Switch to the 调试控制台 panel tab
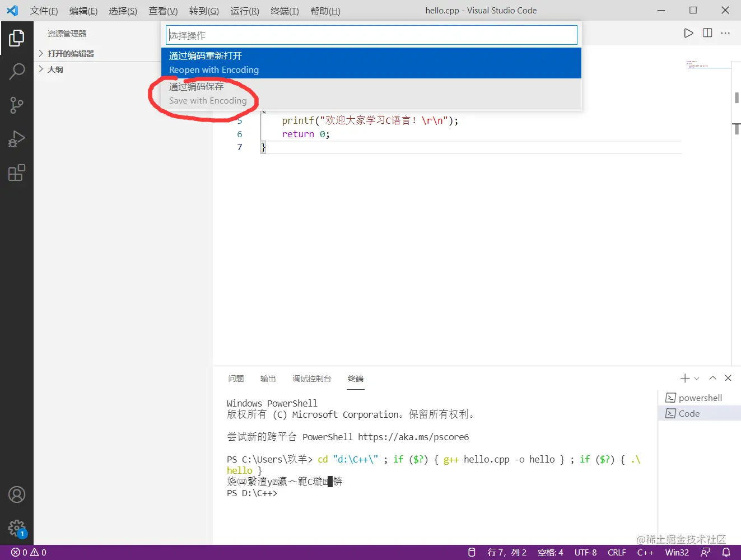The height and width of the screenshot is (560, 741). click(x=312, y=379)
